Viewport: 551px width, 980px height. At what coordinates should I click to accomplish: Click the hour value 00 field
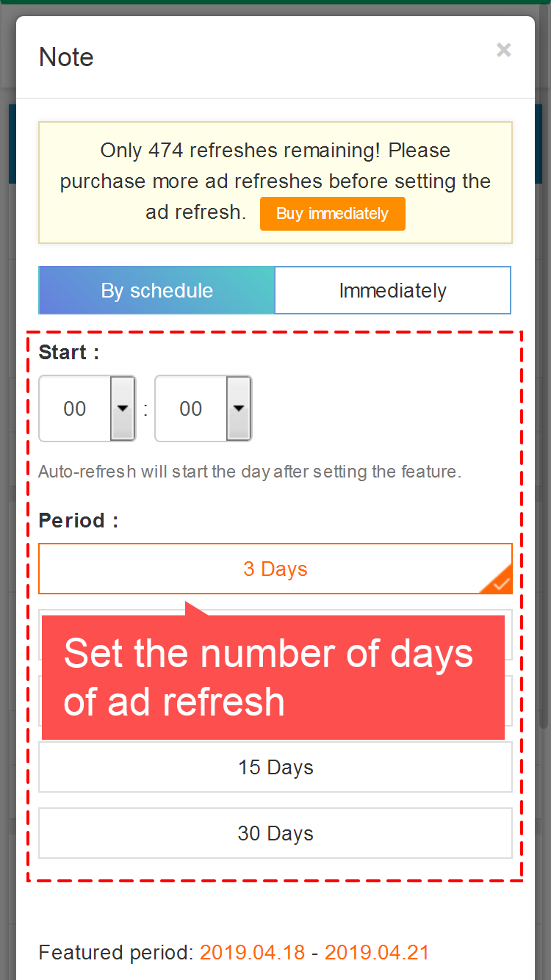pos(75,408)
